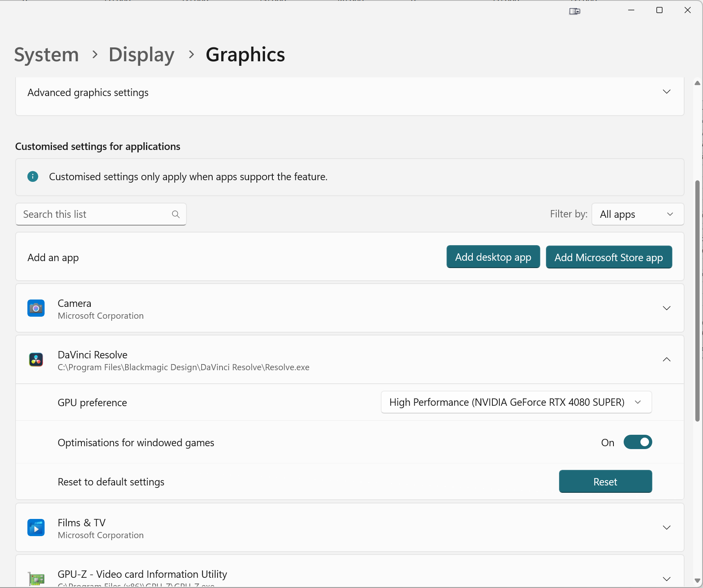The height and width of the screenshot is (588, 703).
Task: Minimize the Settings window
Action: tap(631, 10)
